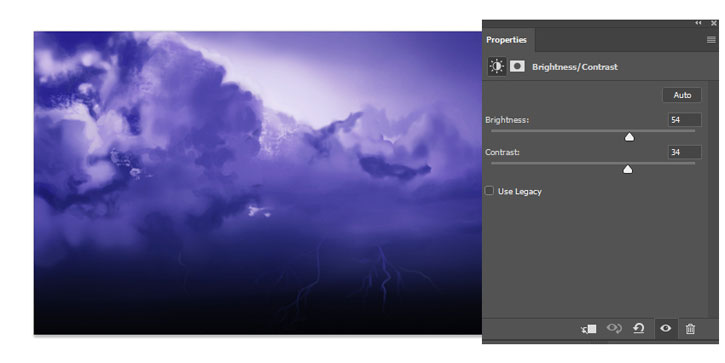The image size is (725, 363).
Task: Toggle adjustment layer visibility eye
Action: pyautogui.click(x=666, y=328)
